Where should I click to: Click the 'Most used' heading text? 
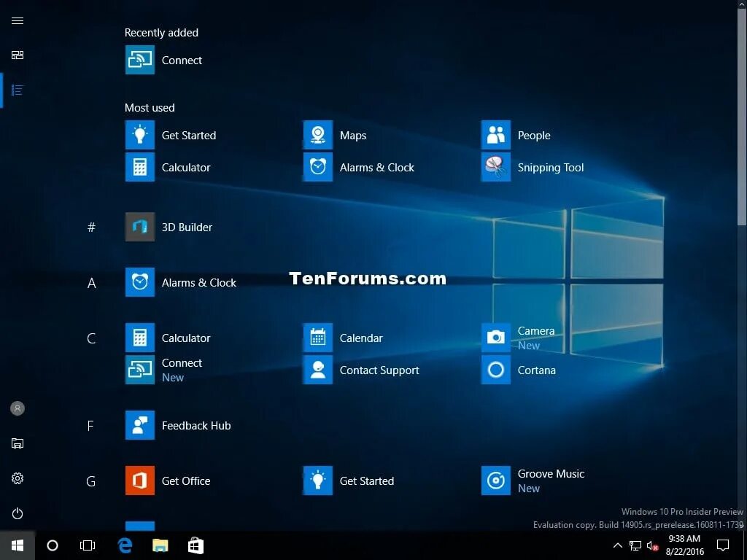click(x=150, y=108)
